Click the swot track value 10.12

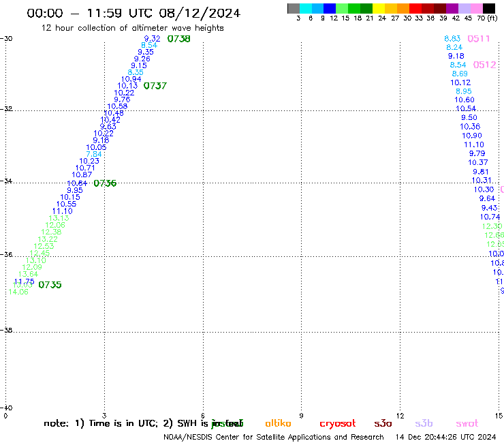(460, 82)
